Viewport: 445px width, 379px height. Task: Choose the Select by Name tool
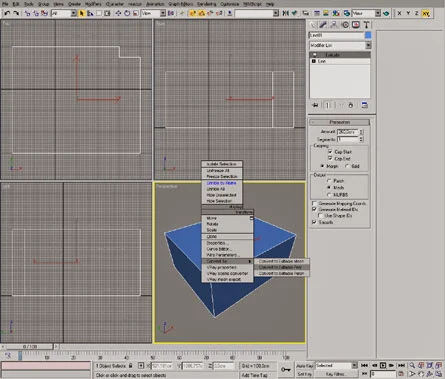(90, 13)
